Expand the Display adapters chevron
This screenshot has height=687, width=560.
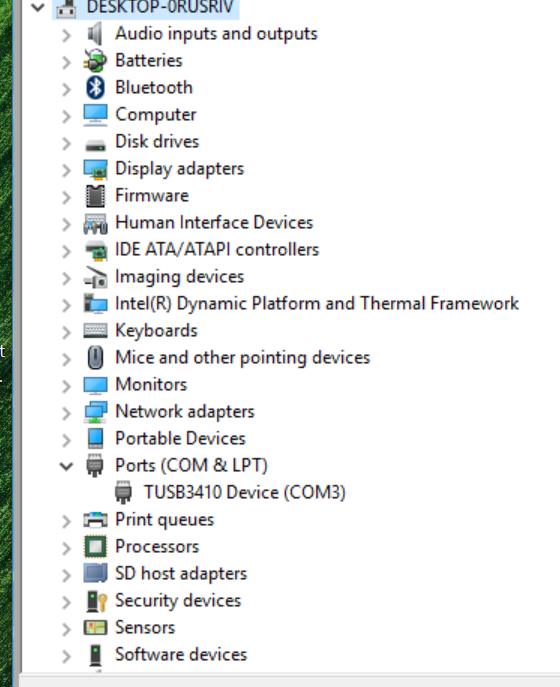pyautogui.click(x=67, y=170)
